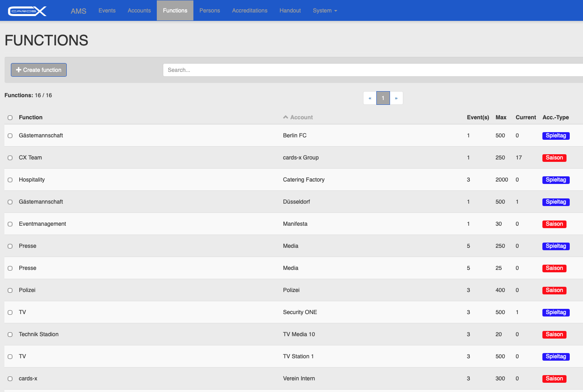The height and width of the screenshot is (392, 583).
Task: Go to next page arrow
Action: (x=396, y=98)
